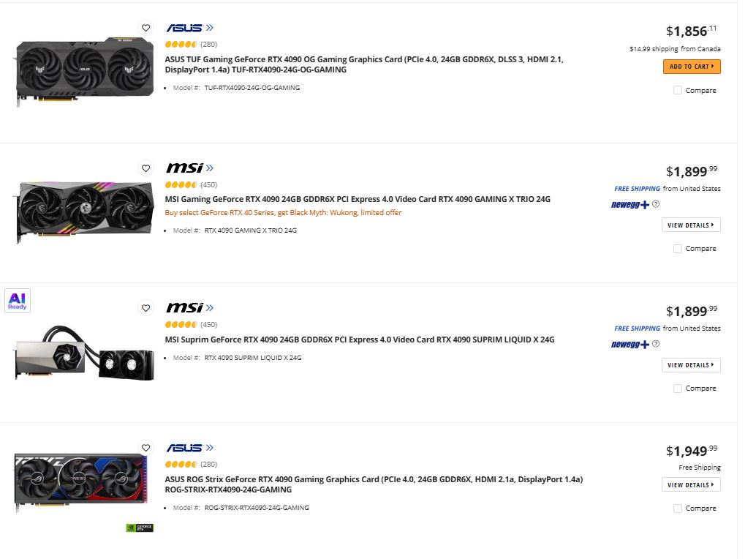Save MSI Suprim Liquid X to wishlist heart
The width and height of the screenshot is (756, 559).
click(x=145, y=308)
